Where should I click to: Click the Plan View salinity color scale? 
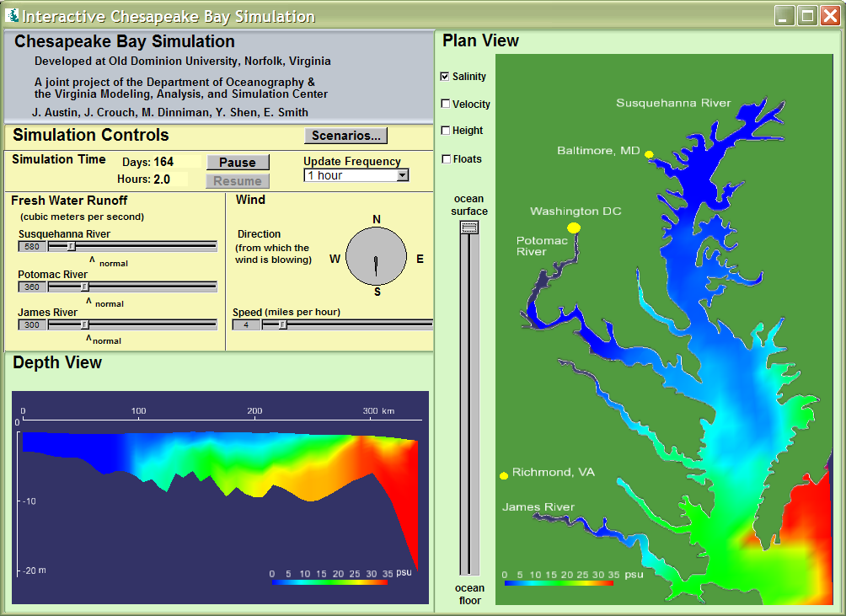pos(559,583)
